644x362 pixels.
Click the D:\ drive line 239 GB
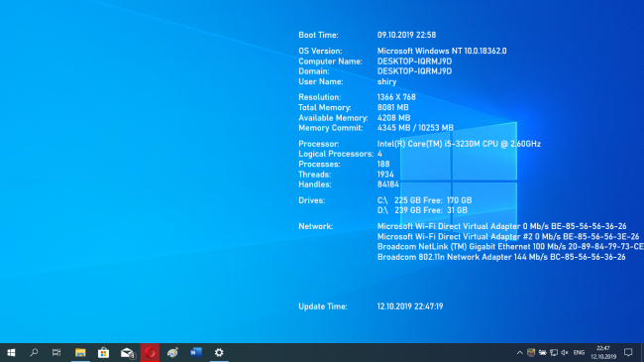(x=422, y=210)
